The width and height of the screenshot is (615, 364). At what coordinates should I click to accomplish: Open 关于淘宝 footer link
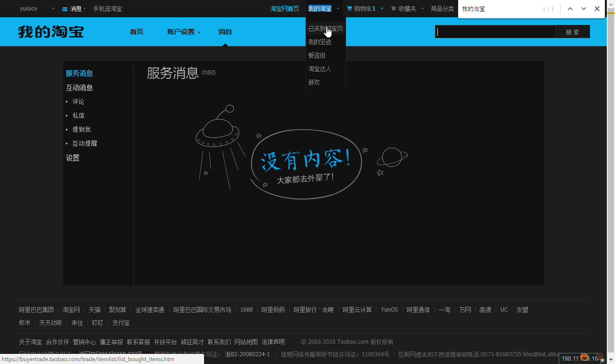(x=30, y=342)
